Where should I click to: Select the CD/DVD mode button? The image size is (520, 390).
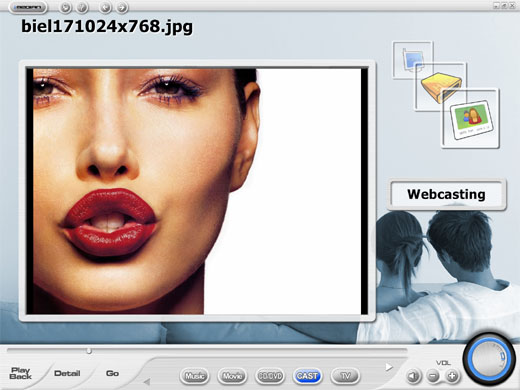click(x=270, y=376)
